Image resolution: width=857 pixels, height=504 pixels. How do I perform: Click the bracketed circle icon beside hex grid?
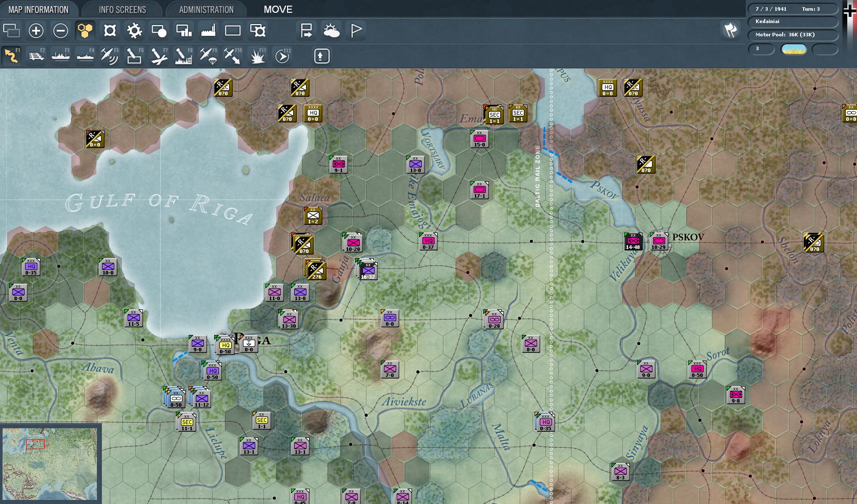110,31
